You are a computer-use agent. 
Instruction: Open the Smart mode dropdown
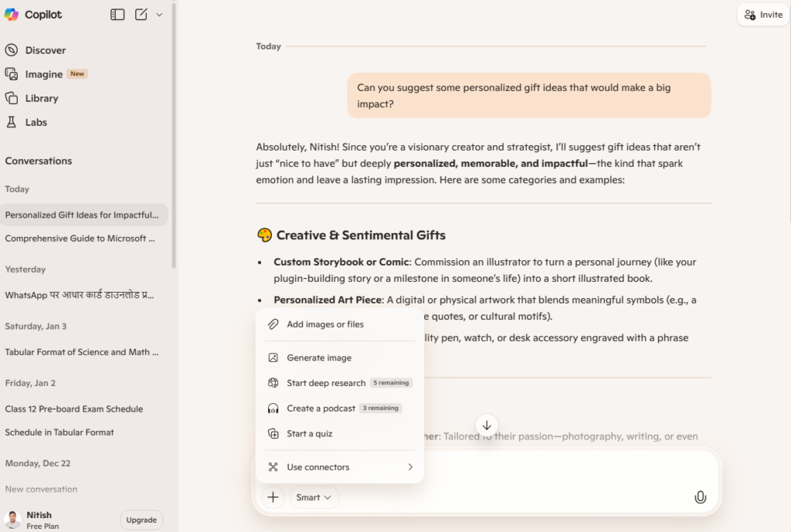[314, 497]
